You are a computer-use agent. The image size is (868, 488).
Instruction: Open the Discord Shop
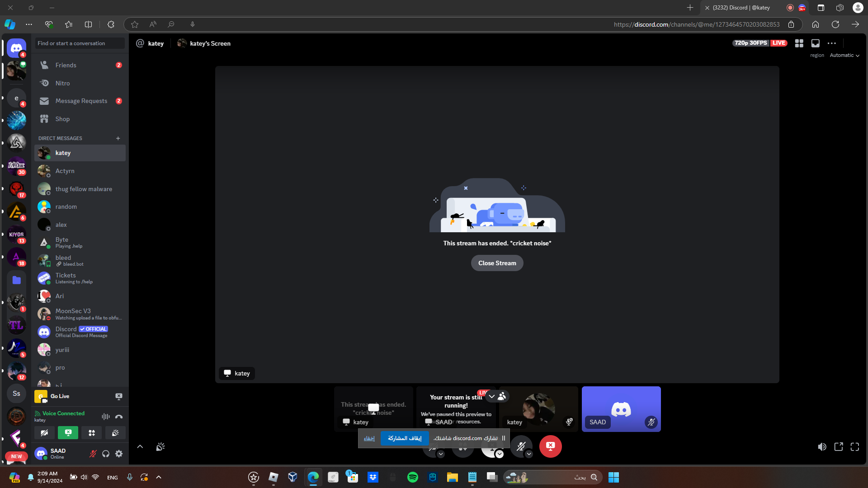tap(80, 119)
